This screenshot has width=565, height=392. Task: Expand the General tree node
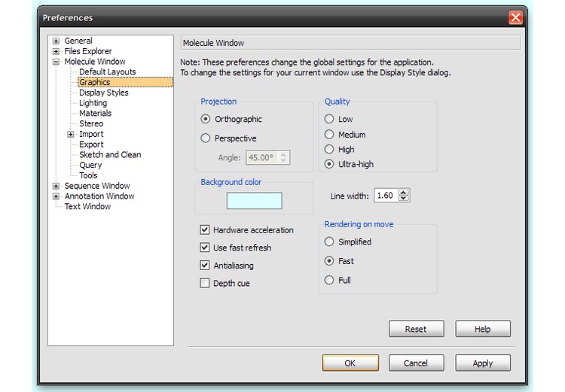56,41
